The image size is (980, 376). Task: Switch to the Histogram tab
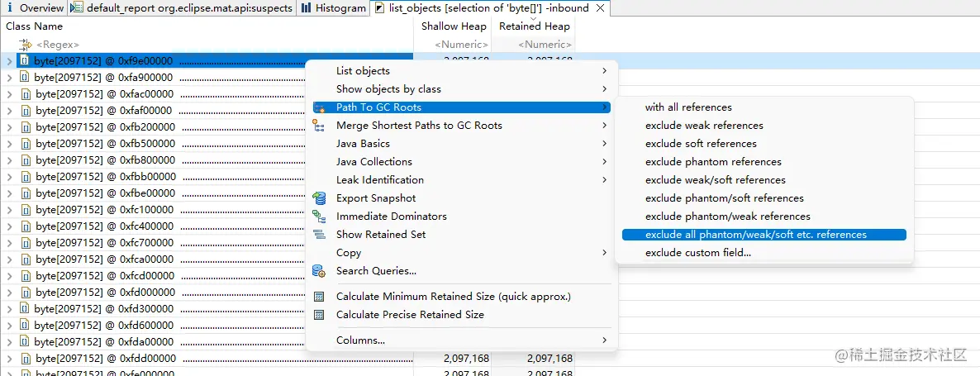click(x=333, y=8)
